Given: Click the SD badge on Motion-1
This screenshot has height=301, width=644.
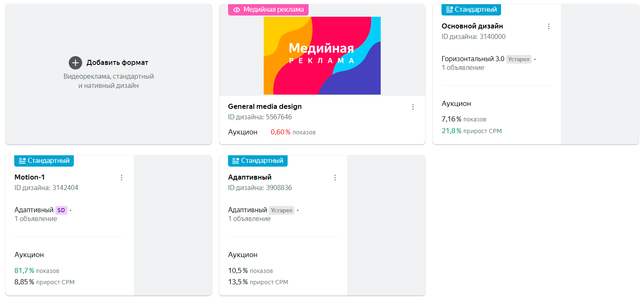Looking at the screenshot, I should [61, 210].
